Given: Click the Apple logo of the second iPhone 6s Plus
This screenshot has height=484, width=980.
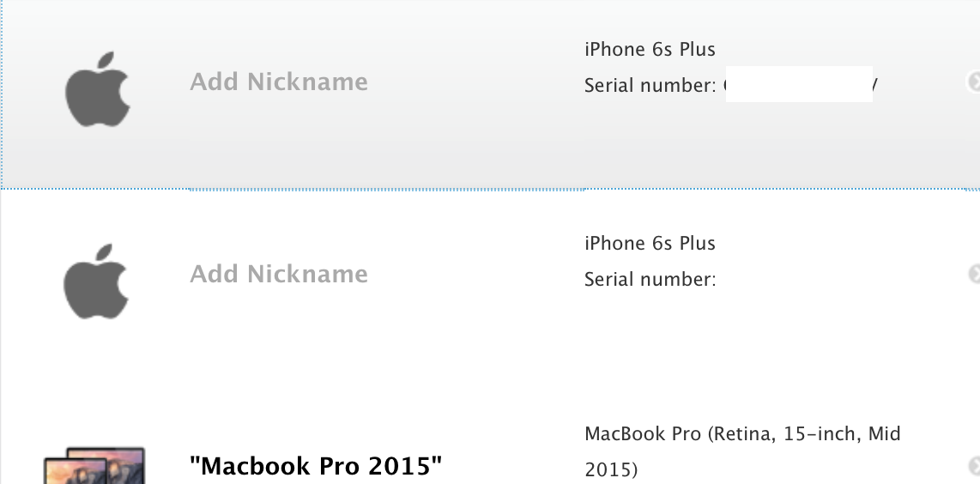Looking at the screenshot, I should pos(95,281).
